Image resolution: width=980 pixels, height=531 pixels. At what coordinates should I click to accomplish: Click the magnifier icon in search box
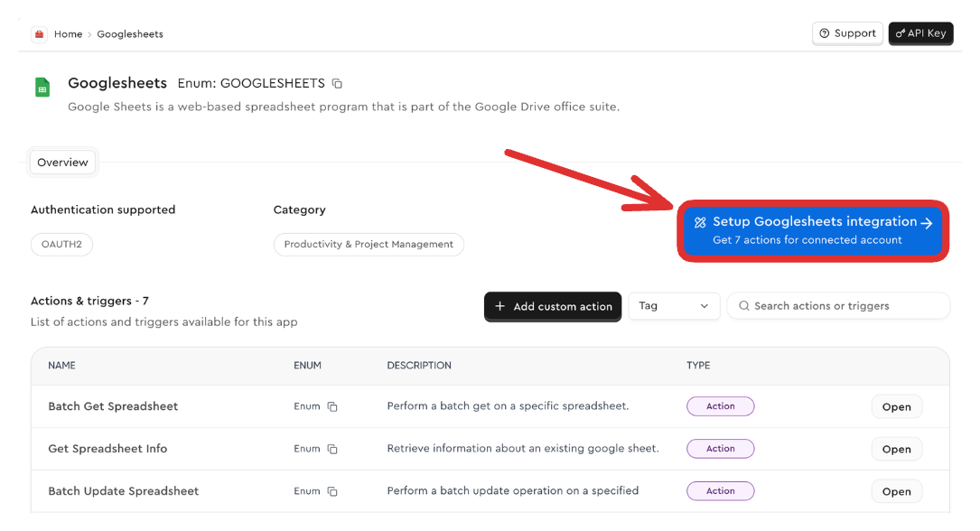click(x=744, y=306)
